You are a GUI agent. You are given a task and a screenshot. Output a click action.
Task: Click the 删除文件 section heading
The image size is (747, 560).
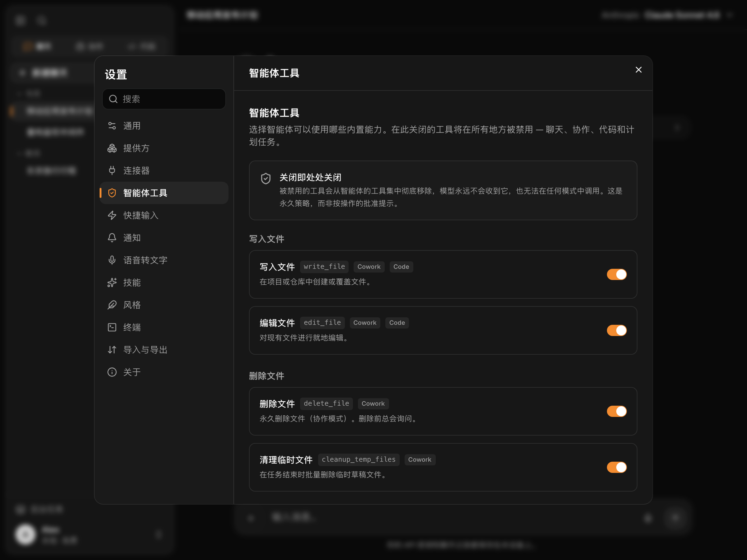click(266, 376)
